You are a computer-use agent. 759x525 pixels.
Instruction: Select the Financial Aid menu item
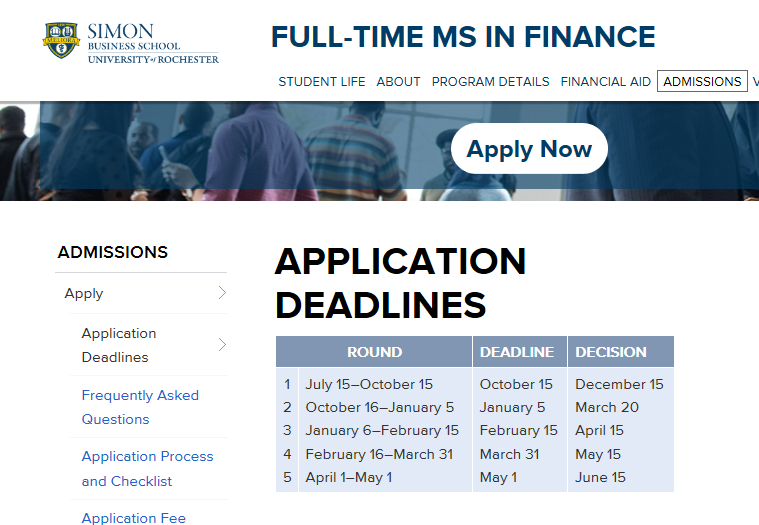[605, 82]
